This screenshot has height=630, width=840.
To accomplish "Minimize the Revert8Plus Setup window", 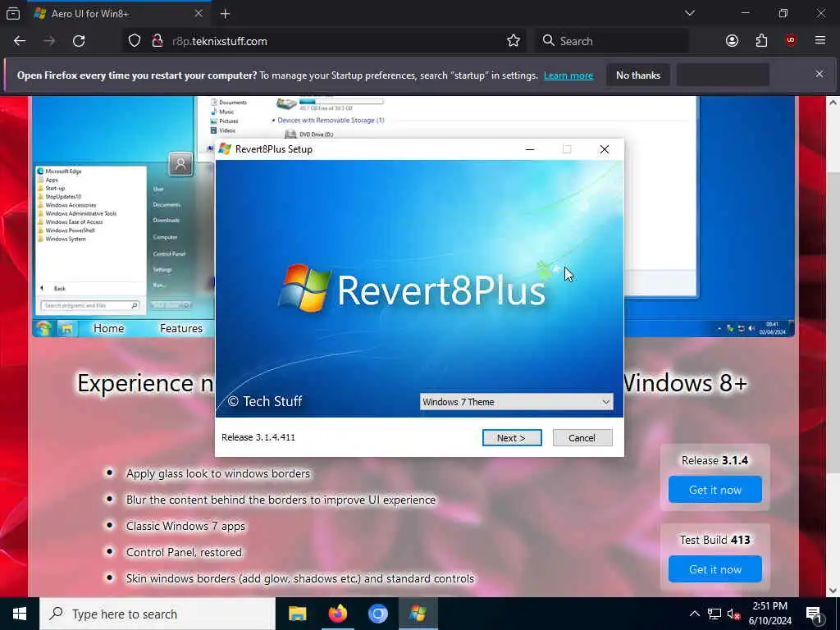I will [x=530, y=149].
